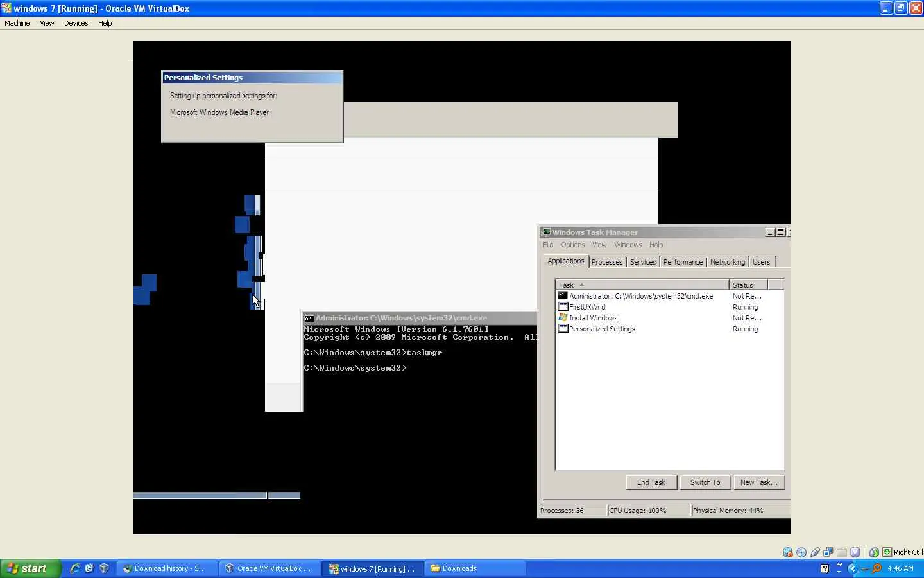Click the taskbar clock showing 4:46 AM
This screenshot has height=578, width=924.
(x=900, y=568)
